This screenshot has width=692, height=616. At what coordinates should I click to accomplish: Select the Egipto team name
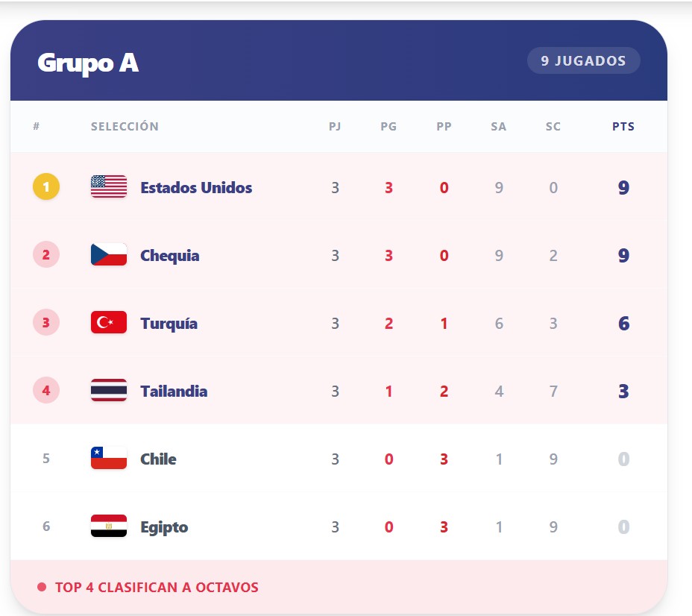click(x=164, y=527)
